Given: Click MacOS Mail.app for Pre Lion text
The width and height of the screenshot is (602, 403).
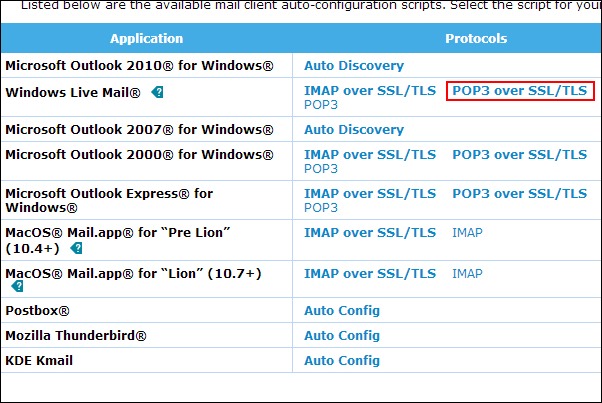Looking at the screenshot, I should tap(117, 241).
